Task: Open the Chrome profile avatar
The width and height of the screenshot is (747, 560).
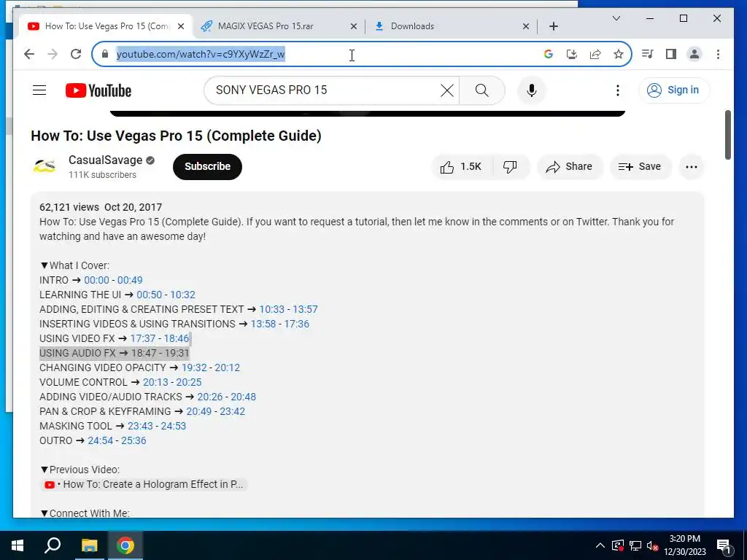Action: (x=694, y=54)
